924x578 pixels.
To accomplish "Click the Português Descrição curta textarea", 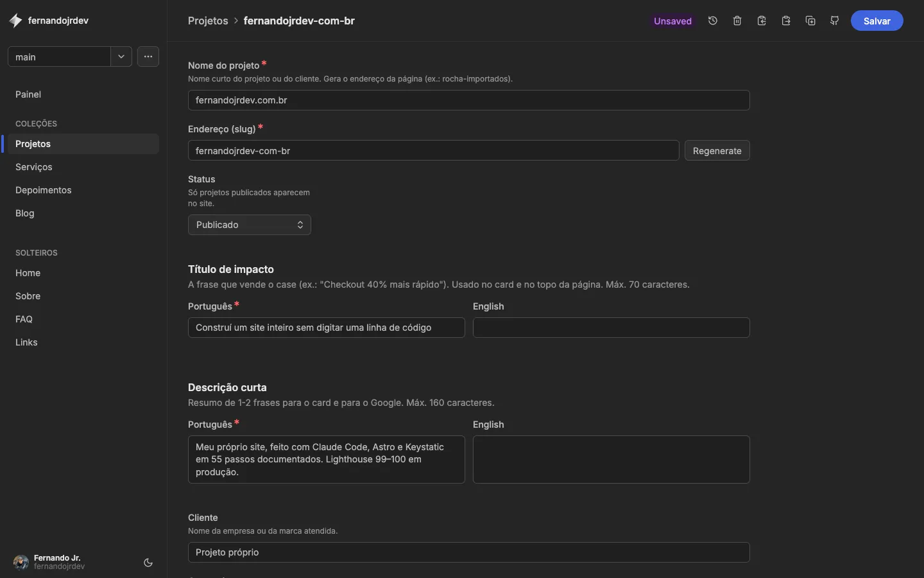I will (x=327, y=459).
